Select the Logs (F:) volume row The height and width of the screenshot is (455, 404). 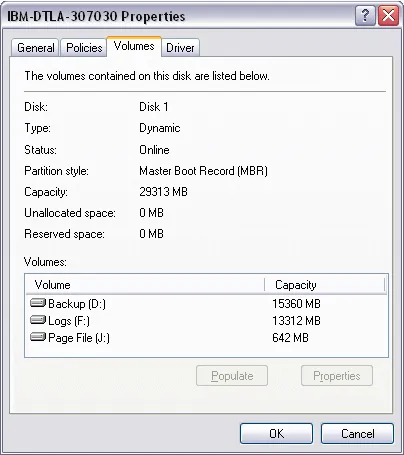pos(206,321)
